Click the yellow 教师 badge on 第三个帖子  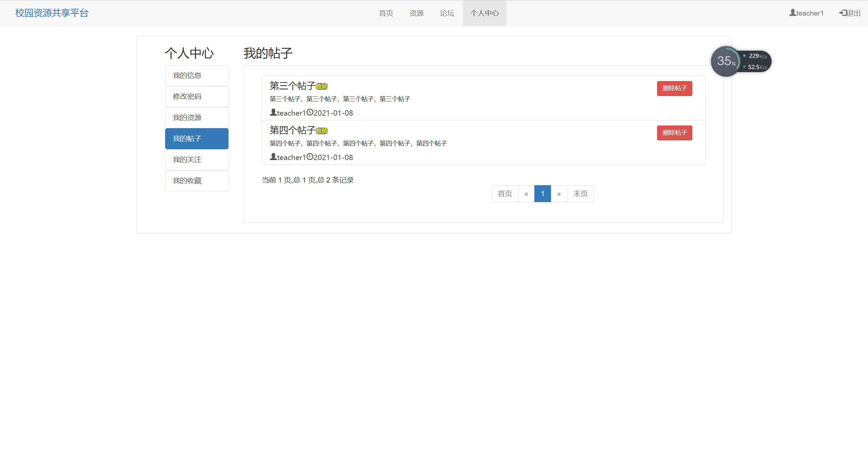tap(321, 86)
